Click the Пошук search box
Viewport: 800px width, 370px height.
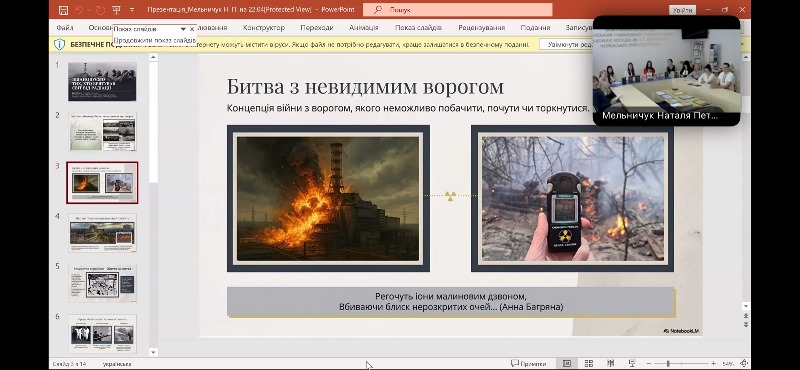coord(458,10)
